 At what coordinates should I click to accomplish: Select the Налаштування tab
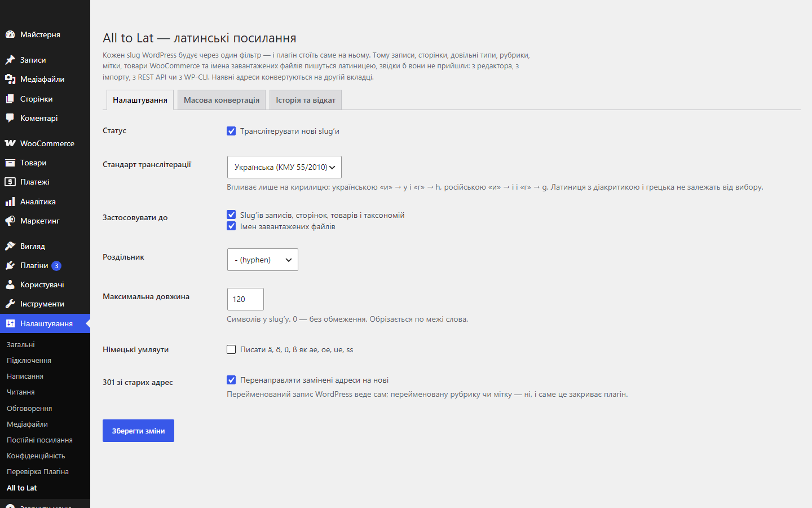tap(140, 100)
